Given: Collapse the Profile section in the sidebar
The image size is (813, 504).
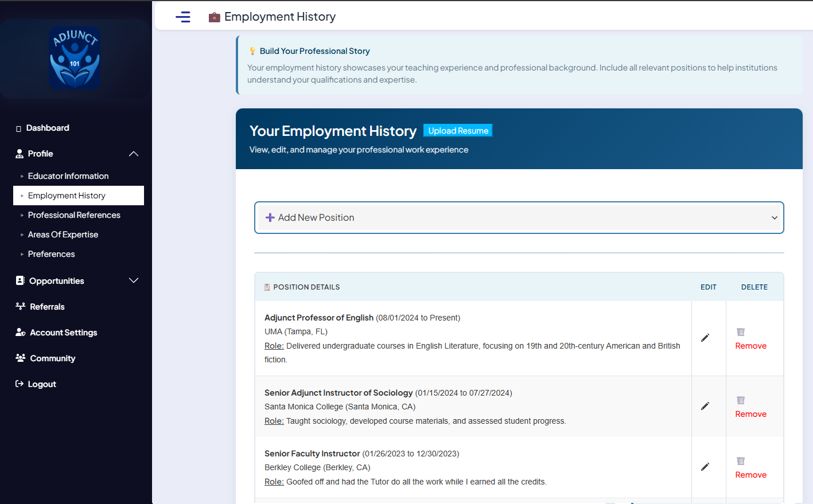Looking at the screenshot, I should pyautogui.click(x=133, y=154).
